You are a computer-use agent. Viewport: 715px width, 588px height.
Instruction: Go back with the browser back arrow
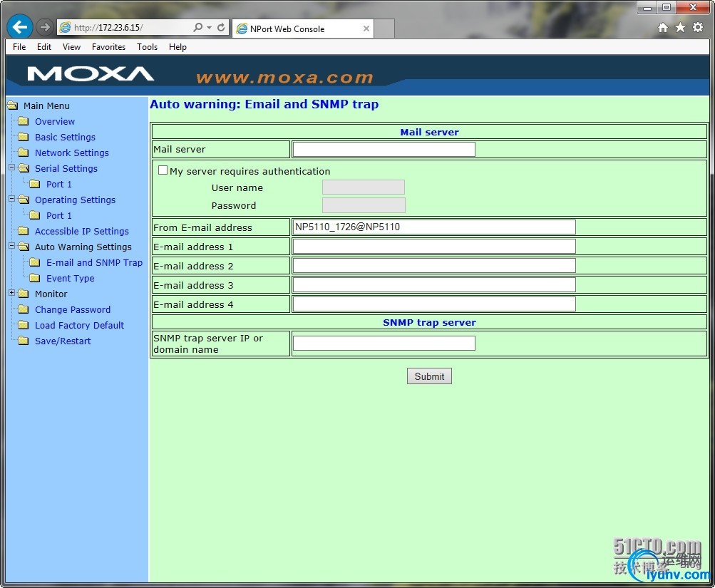point(20,27)
